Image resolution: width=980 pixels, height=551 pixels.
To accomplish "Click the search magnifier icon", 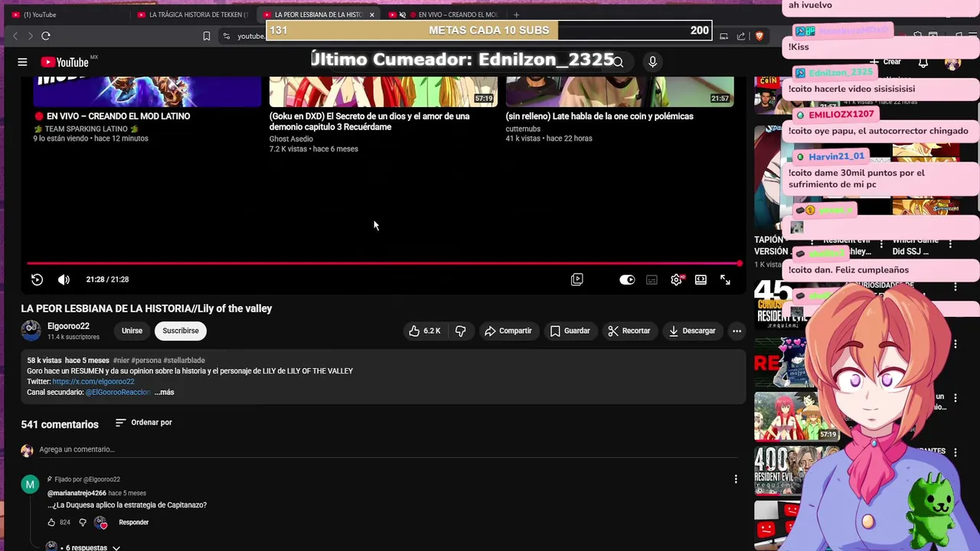I will point(618,61).
